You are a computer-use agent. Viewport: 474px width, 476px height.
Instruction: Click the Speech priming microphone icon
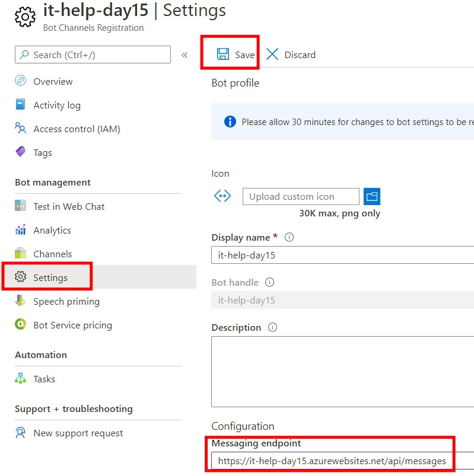pos(21,301)
